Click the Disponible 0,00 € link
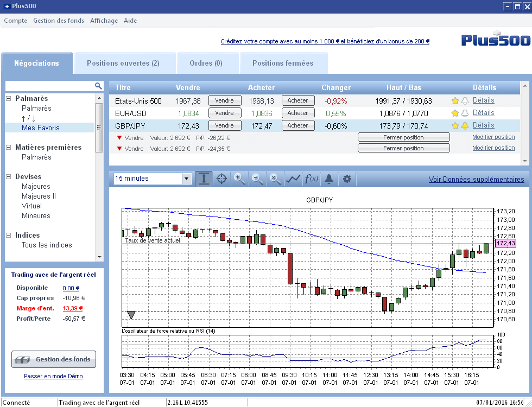Image resolution: width=532 pixels, height=407 pixels. (x=71, y=288)
